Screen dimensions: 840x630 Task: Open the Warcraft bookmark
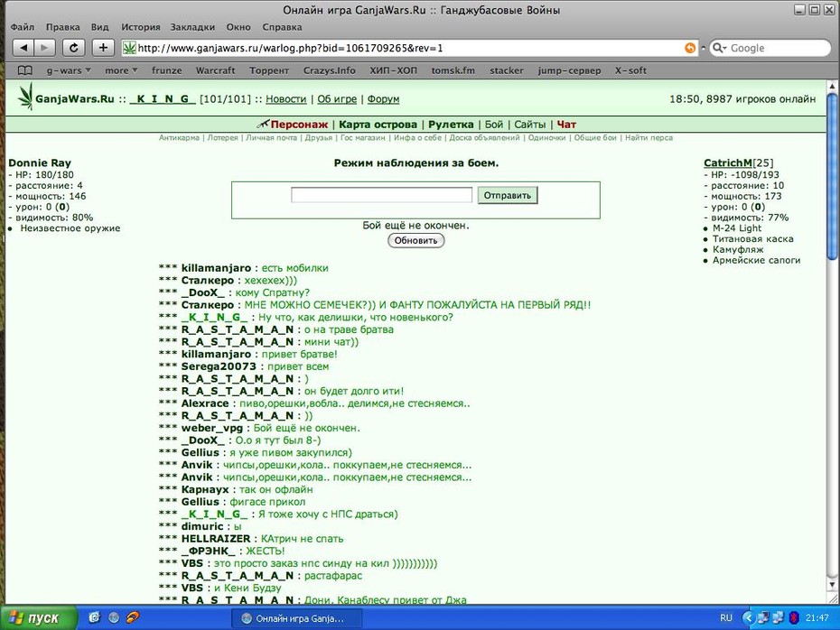(215, 70)
